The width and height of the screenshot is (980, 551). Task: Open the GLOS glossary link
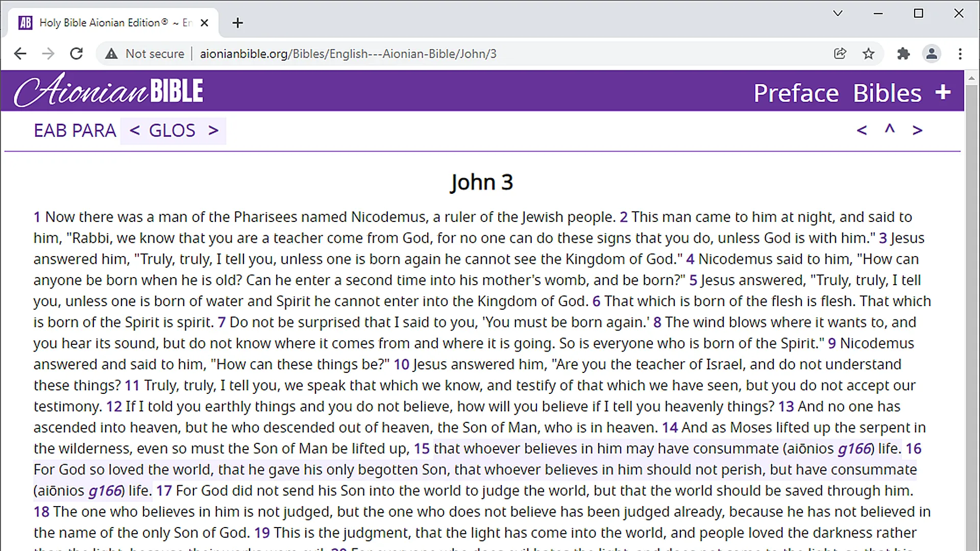172,131
